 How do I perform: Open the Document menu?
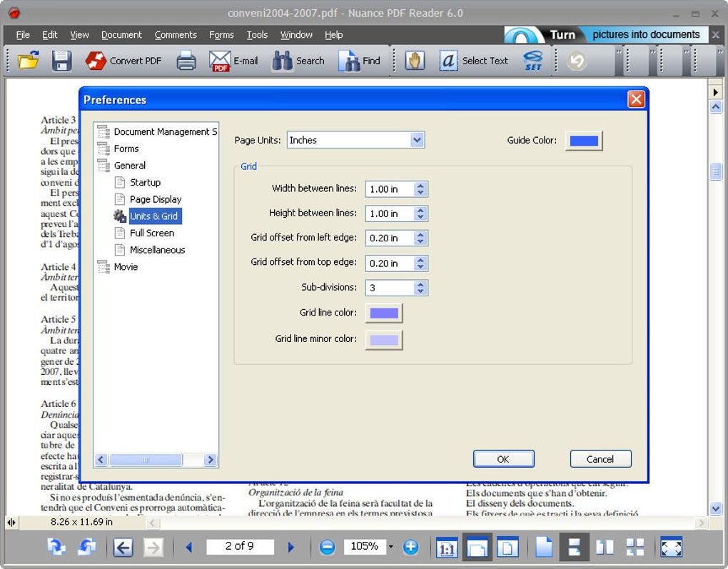(121, 35)
